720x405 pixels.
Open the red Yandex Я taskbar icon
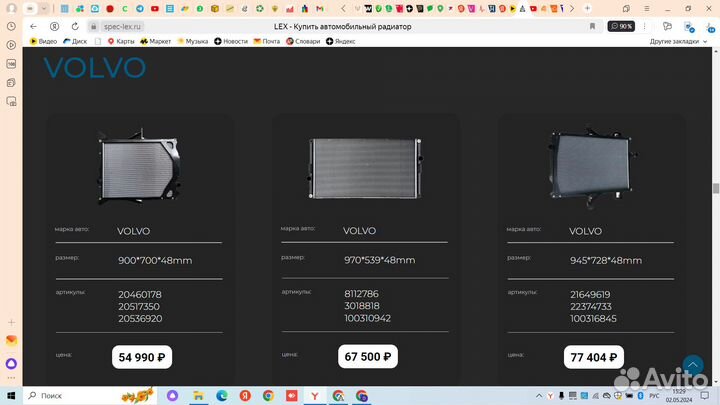pyautogui.click(x=245, y=396)
